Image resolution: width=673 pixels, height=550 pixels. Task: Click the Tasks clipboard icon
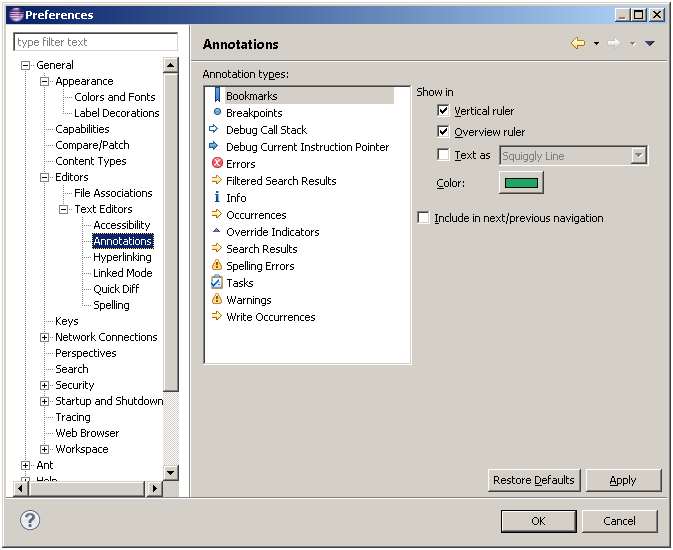217,282
